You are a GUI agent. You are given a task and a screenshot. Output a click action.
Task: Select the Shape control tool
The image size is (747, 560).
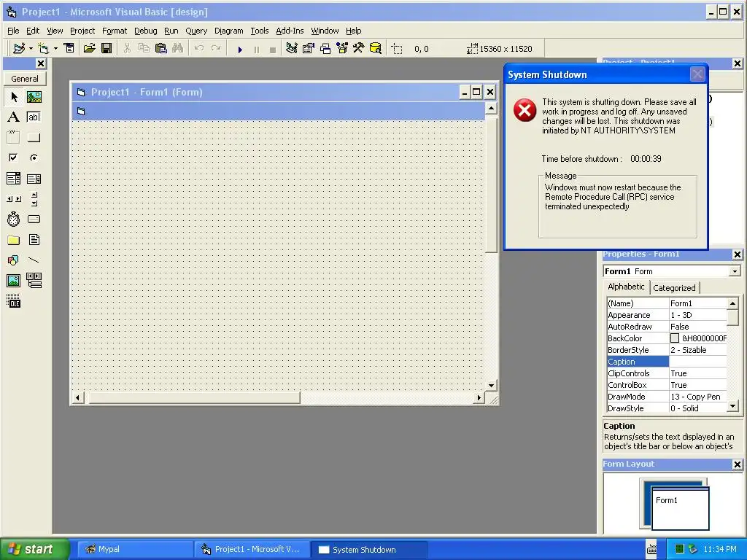(x=13, y=260)
